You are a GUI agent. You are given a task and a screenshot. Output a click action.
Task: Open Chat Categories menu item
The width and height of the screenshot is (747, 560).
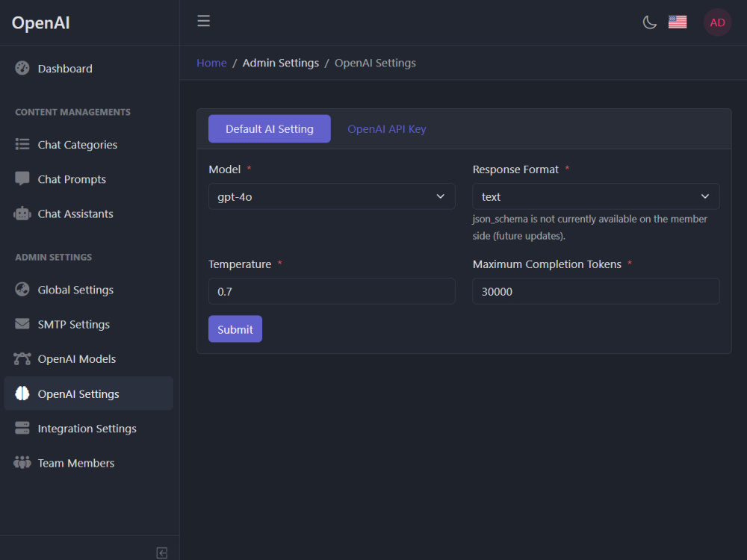click(89, 144)
